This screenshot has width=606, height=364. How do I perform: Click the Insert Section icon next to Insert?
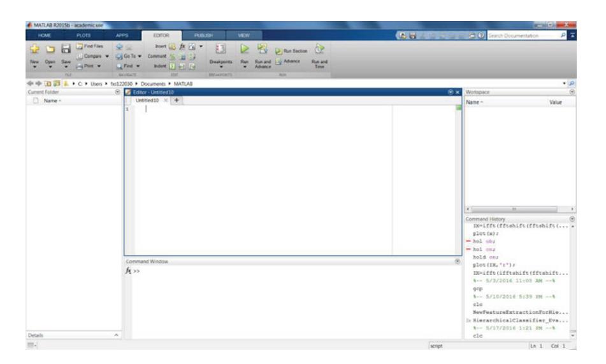click(x=172, y=46)
